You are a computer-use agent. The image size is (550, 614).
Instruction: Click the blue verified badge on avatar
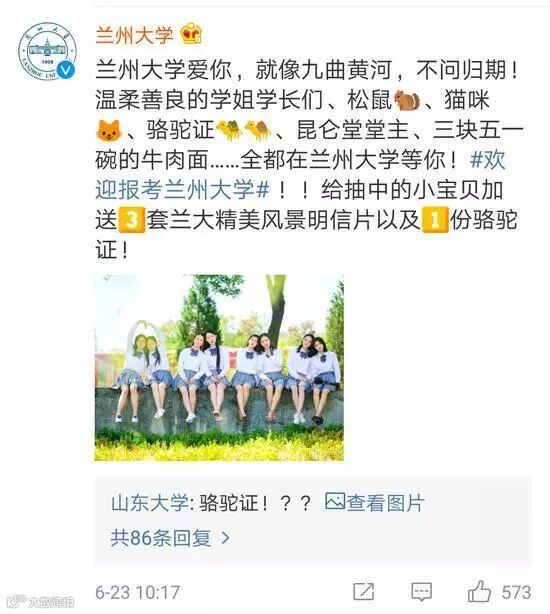(x=65, y=70)
